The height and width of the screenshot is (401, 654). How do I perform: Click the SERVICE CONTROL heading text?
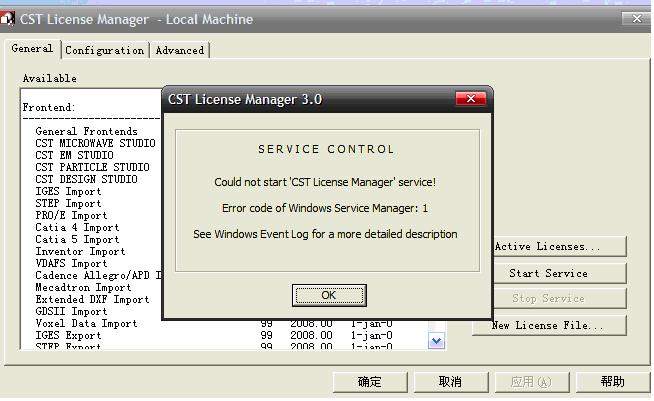[326, 149]
